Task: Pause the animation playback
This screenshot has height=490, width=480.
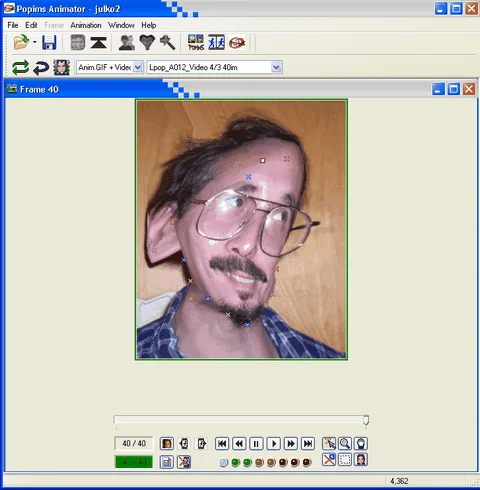Action: (x=256, y=444)
